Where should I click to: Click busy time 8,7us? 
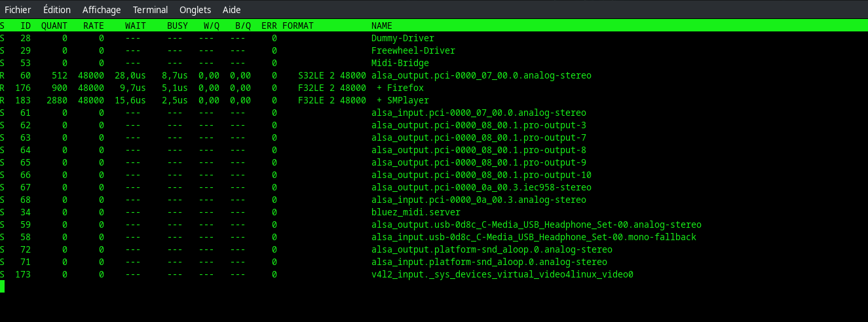[175, 76]
